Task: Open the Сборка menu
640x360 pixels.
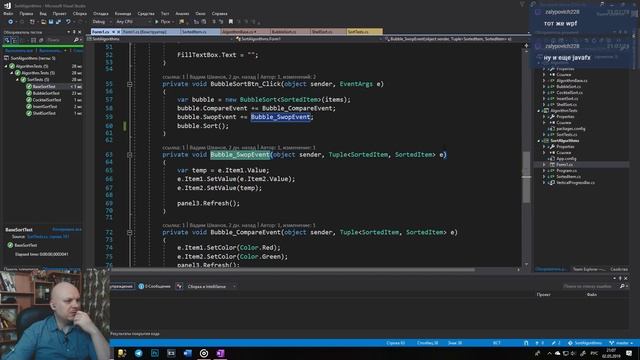Action: (80, 13)
